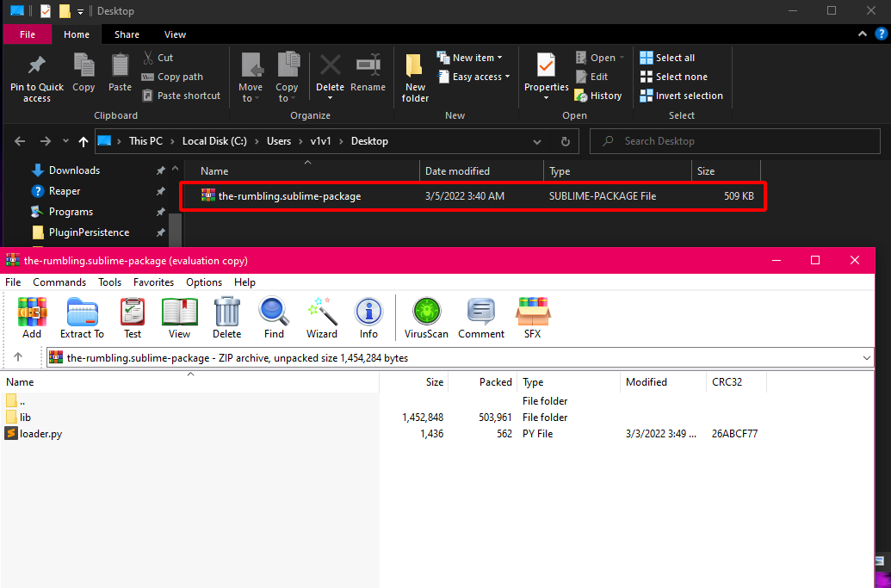Click the Search Desktop field

(x=734, y=141)
